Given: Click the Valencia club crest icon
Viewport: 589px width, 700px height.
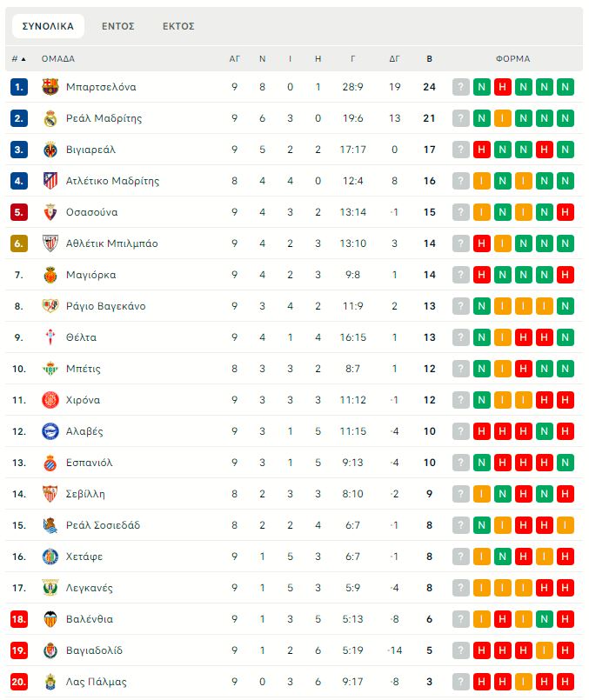Looking at the screenshot, I should pyautogui.click(x=50, y=619).
